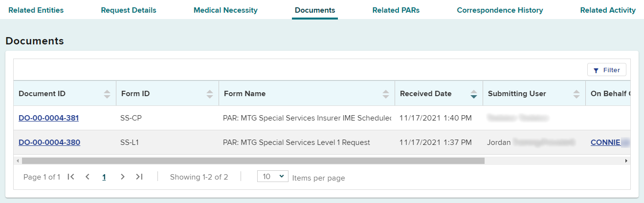
Task: Open the CONNIE on-behalf-of link
Action: pos(605,142)
